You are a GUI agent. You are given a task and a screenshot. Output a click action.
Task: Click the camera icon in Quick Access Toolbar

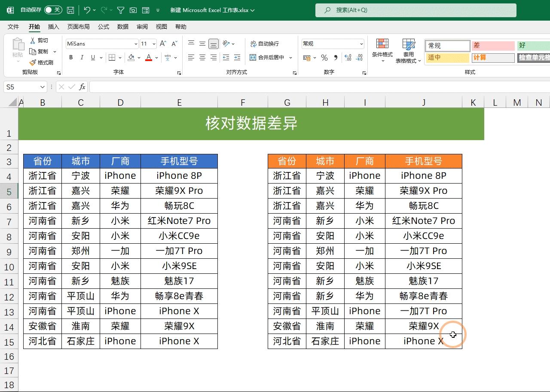pyautogui.click(x=133, y=10)
